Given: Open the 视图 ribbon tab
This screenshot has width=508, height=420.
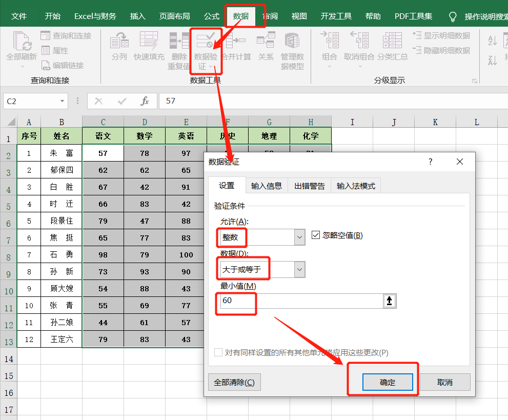Looking at the screenshot, I should [298, 16].
